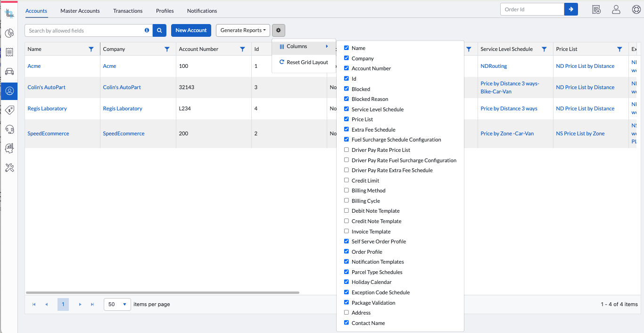Click the account number L234 cell
The width and height of the screenshot is (644, 333).
click(x=214, y=108)
